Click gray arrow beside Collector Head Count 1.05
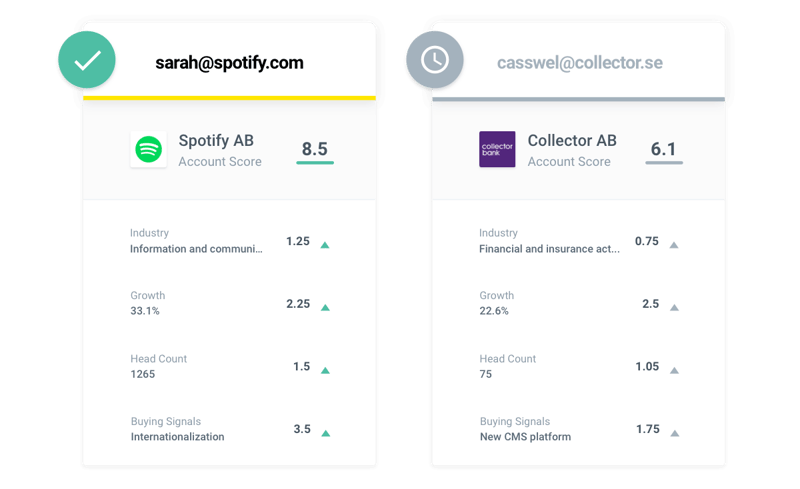The width and height of the screenshot is (800, 489). click(674, 370)
